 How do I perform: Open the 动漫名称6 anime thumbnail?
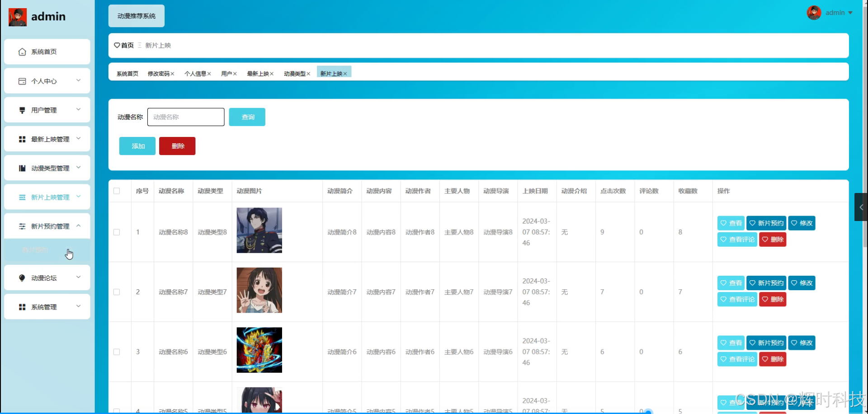click(x=259, y=350)
